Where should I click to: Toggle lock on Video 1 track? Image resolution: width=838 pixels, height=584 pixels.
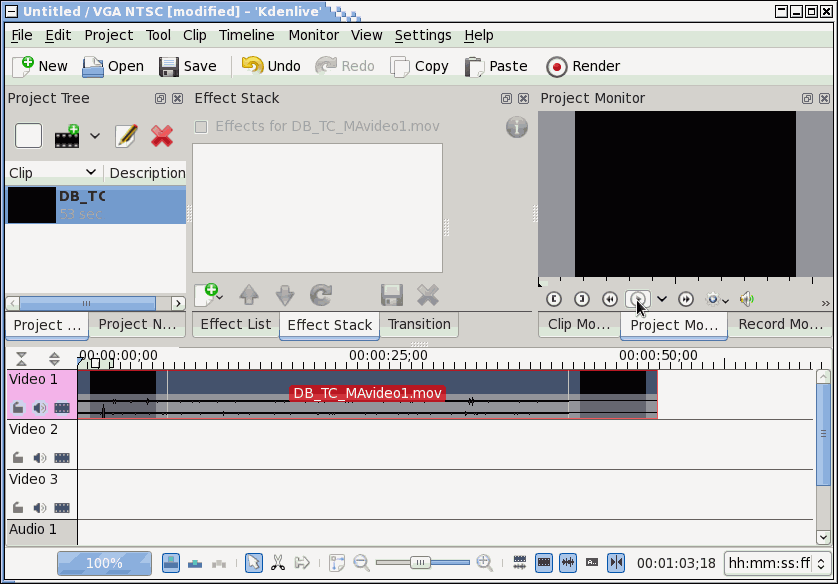(x=18, y=408)
